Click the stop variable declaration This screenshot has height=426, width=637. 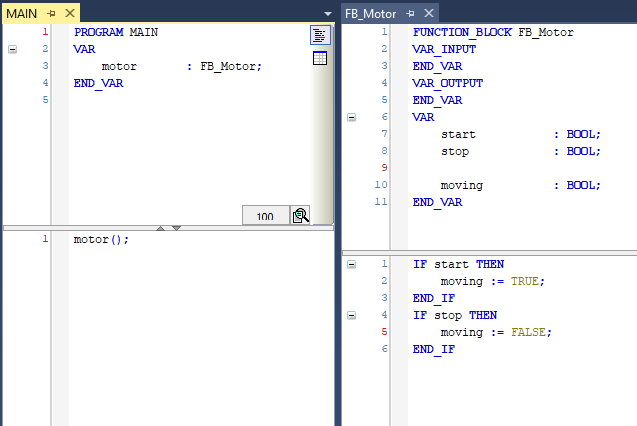pos(520,151)
